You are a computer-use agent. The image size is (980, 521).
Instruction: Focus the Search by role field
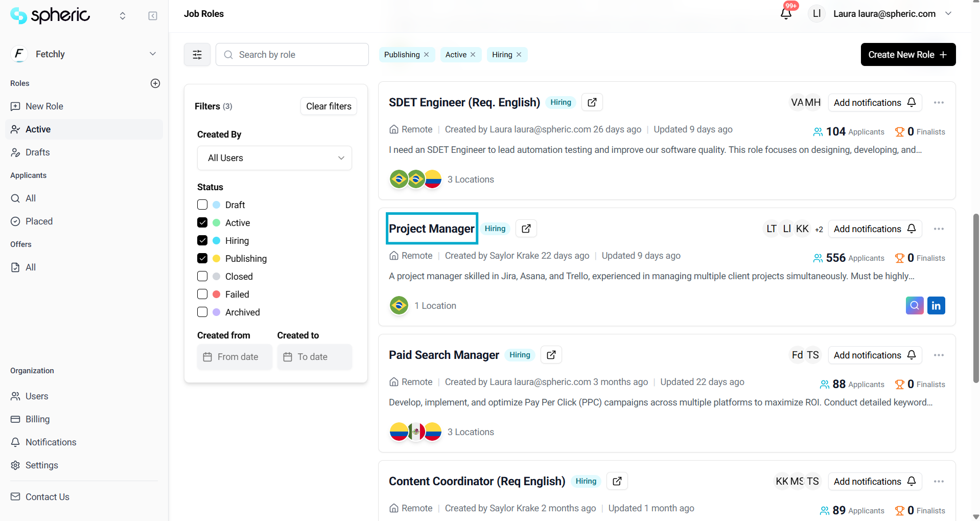tap(299, 55)
